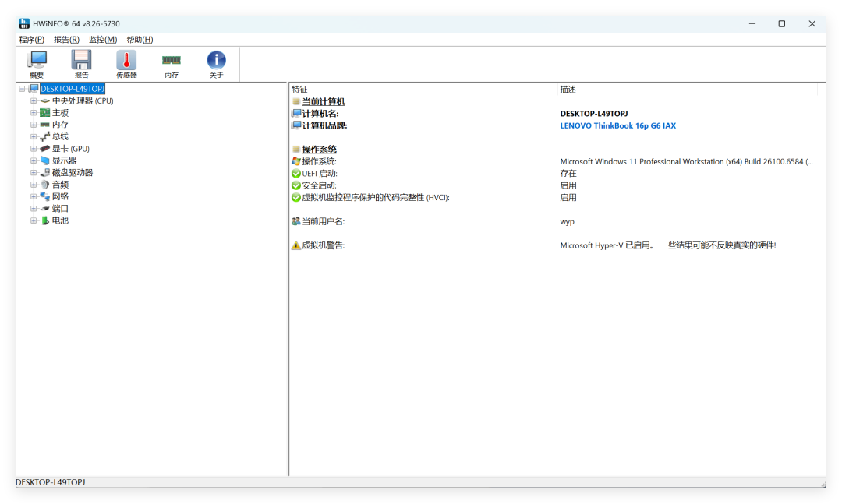The width and height of the screenshot is (842, 504).
Task: Select the UEFI 启动 row
Action: point(553,174)
